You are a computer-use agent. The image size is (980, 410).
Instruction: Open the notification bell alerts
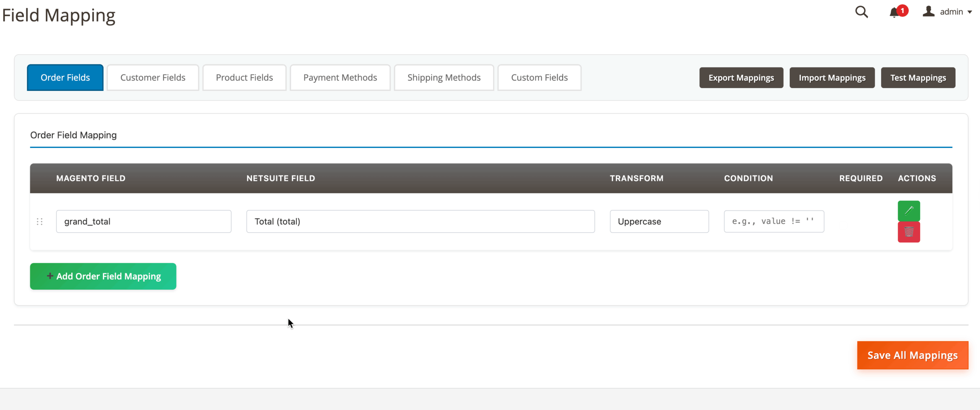[x=894, y=12]
